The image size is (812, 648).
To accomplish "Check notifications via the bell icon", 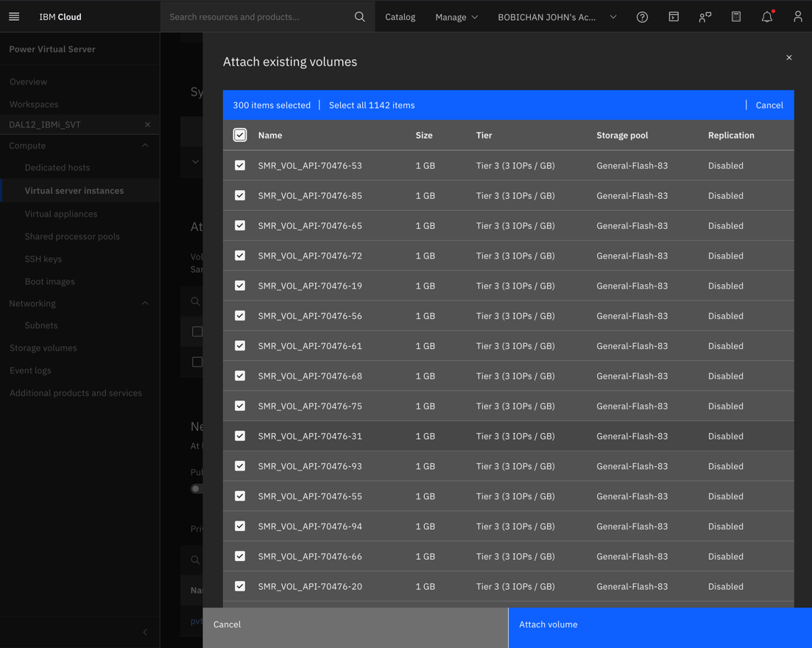I will tap(766, 16).
